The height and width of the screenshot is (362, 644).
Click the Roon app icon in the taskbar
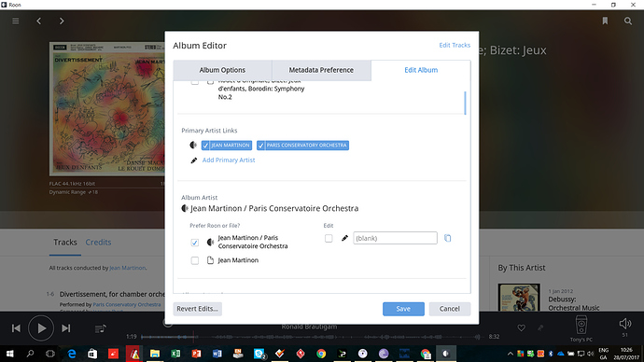(x=446, y=354)
